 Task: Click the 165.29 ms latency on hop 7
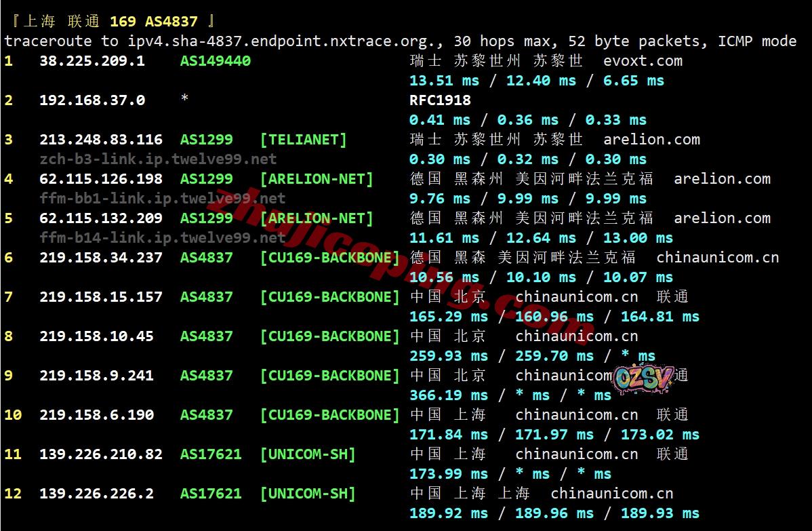(448, 317)
